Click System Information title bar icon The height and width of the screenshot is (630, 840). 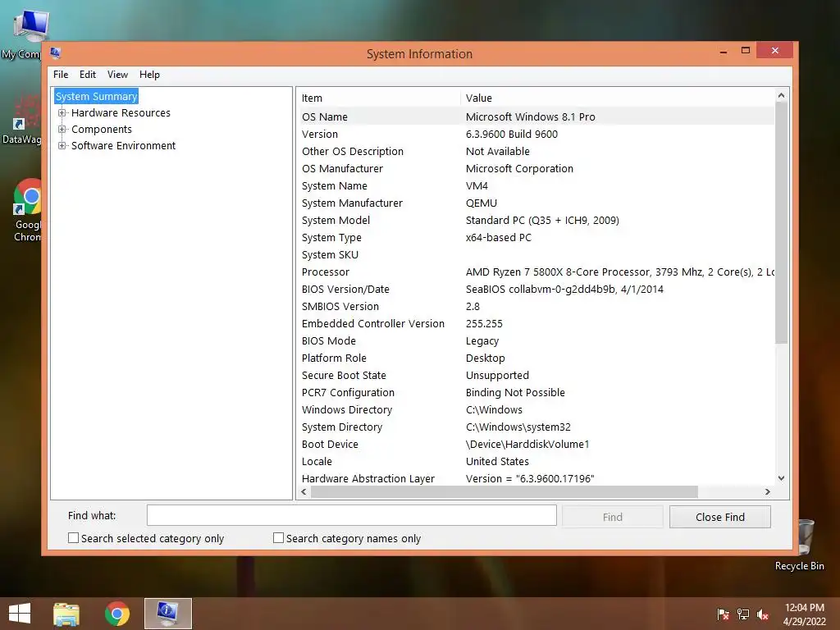coord(55,53)
